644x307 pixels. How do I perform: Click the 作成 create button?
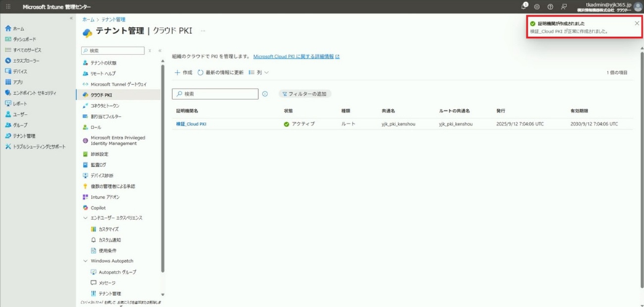[x=183, y=73]
